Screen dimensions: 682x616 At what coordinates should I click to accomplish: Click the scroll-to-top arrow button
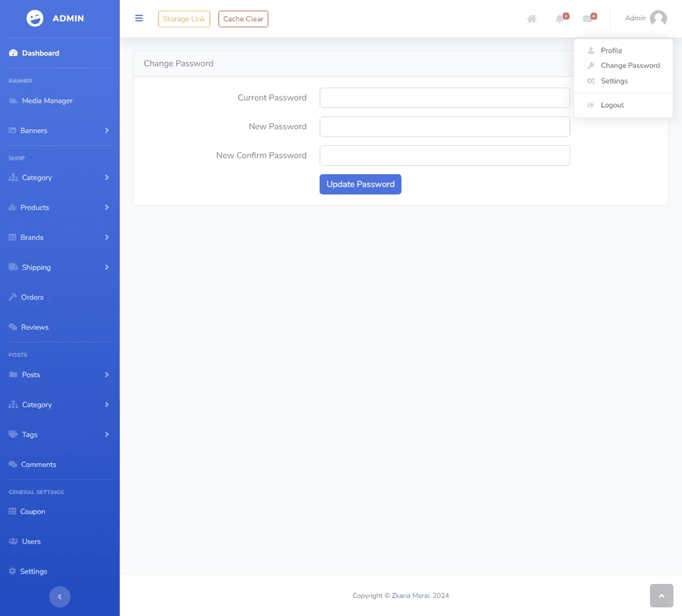tap(661, 595)
